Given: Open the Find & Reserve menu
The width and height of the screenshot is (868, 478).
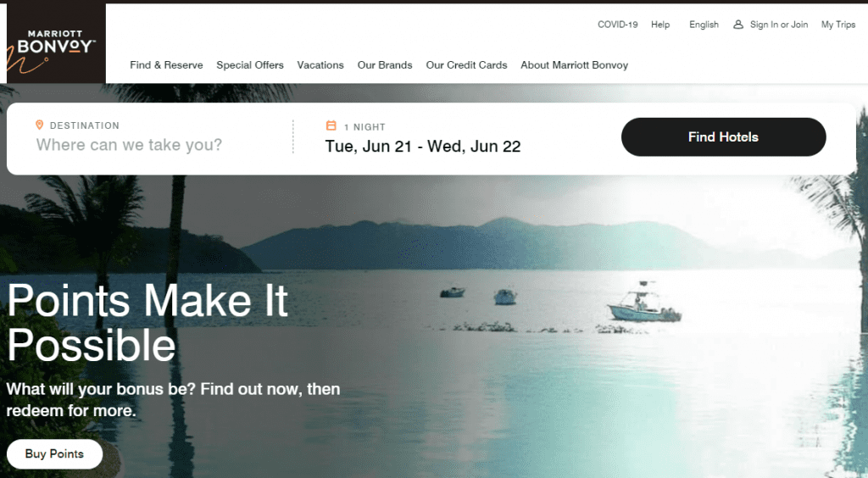Looking at the screenshot, I should 167,65.
